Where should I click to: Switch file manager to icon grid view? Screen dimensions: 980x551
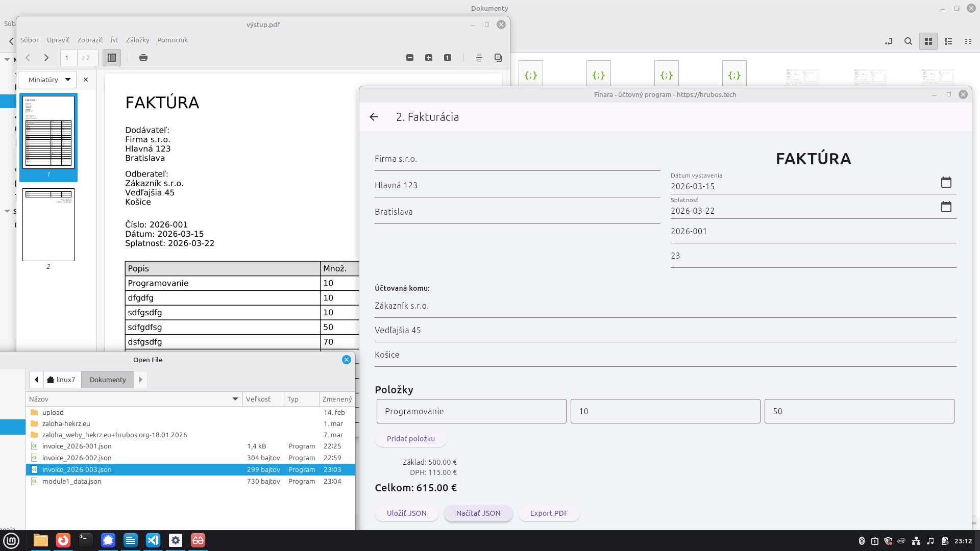coord(928,41)
